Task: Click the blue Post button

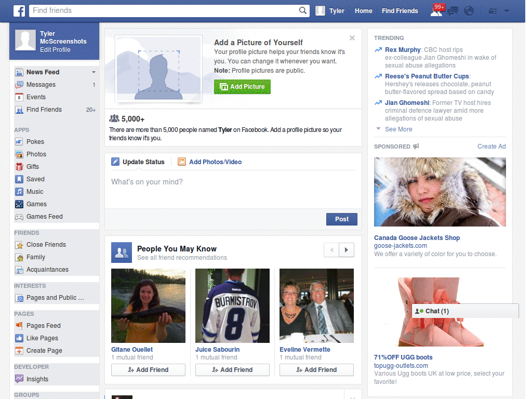Action: point(342,219)
